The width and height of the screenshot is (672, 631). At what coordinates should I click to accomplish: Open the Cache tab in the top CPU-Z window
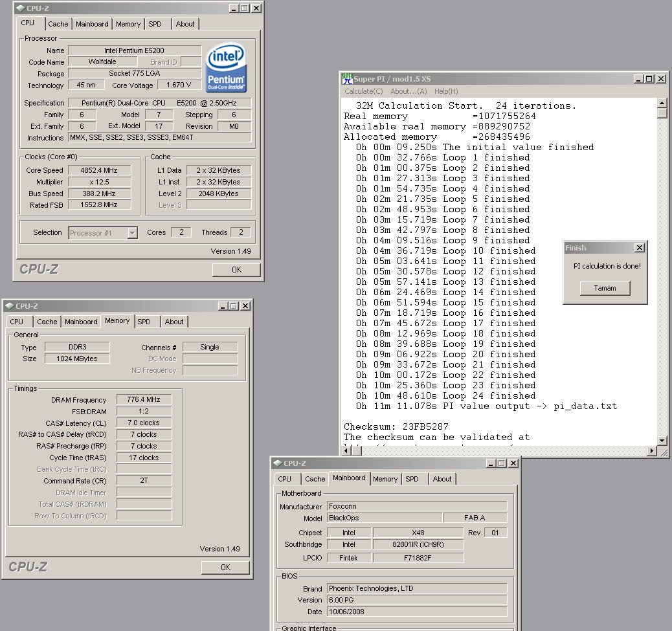coord(58,24)
